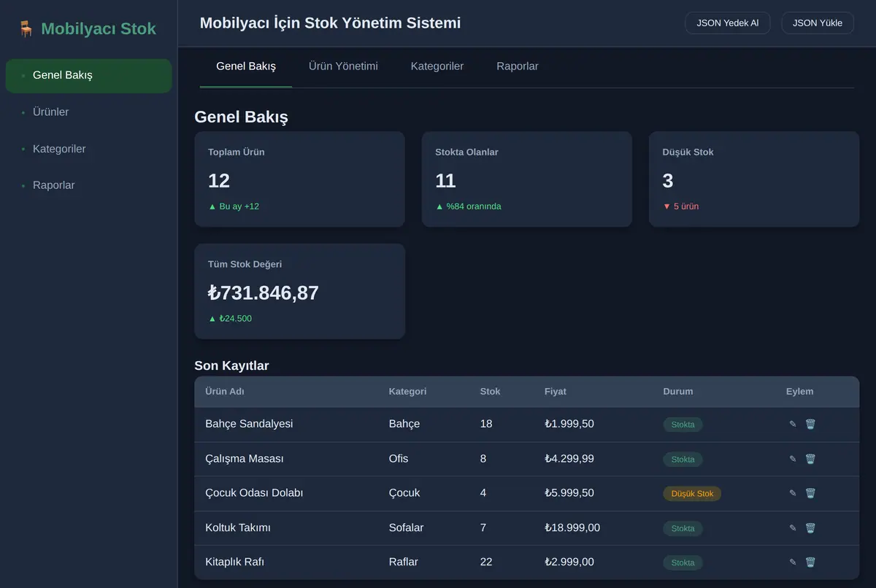Switch to the Kategoriler tab
The image size is (876, 588).
click(437, 66)
